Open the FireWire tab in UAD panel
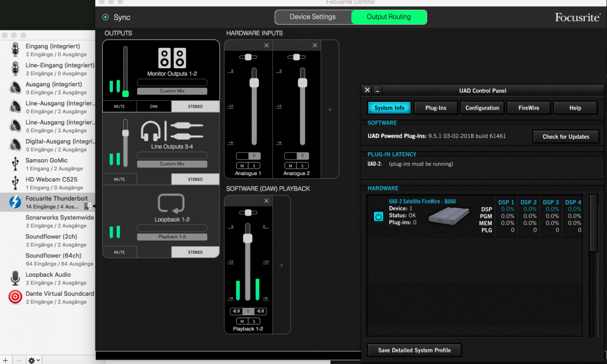Viewport: 607px width, 364px height. coord(529,108)
